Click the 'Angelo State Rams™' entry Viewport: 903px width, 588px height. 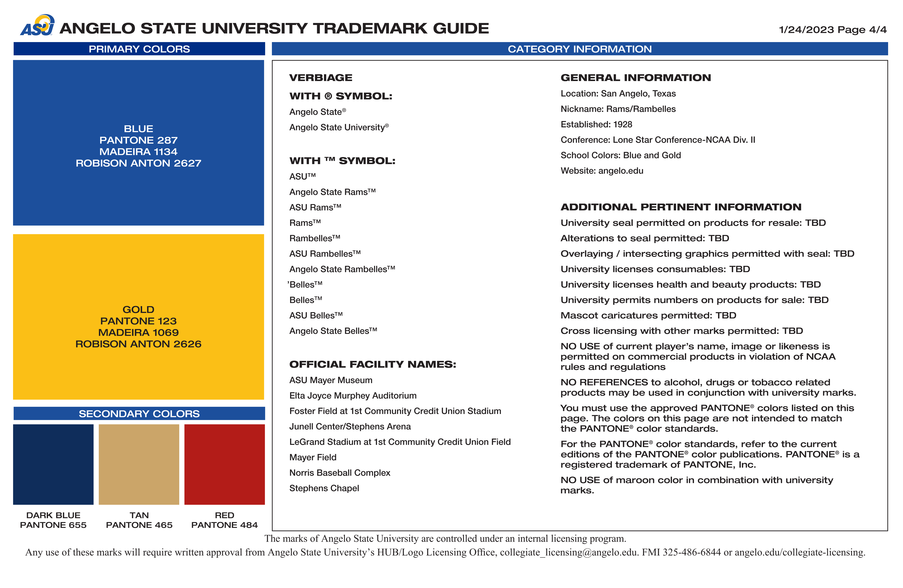click(332, 192)
